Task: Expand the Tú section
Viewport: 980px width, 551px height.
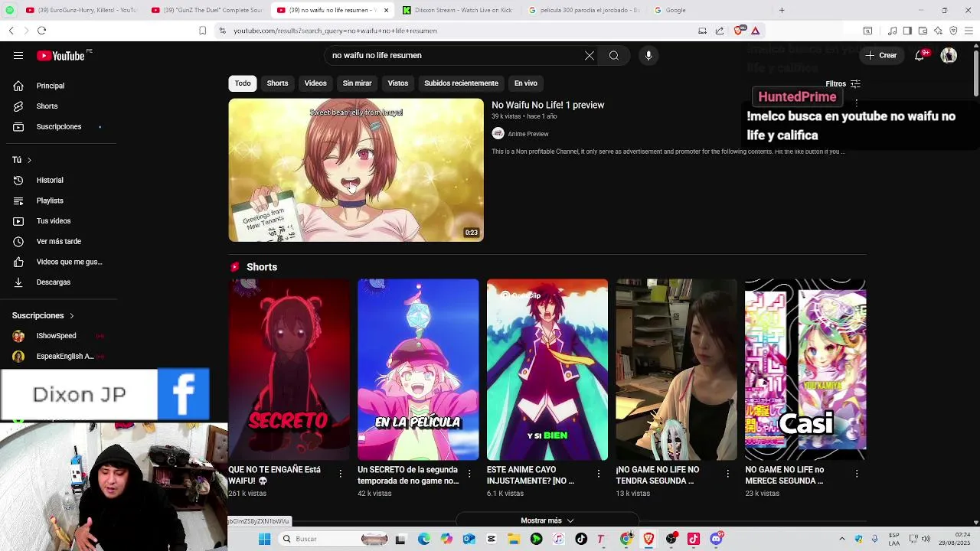Action: coord(21,160)
